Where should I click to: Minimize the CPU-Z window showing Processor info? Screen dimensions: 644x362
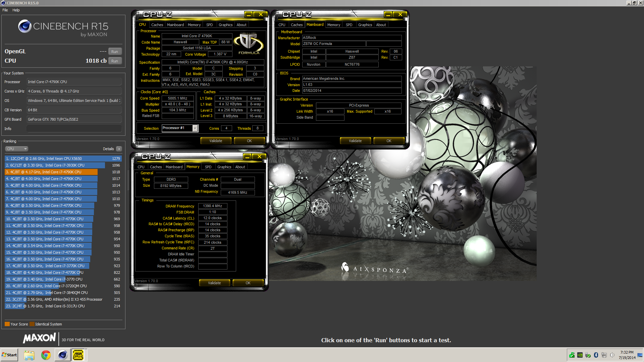[249, 14]
